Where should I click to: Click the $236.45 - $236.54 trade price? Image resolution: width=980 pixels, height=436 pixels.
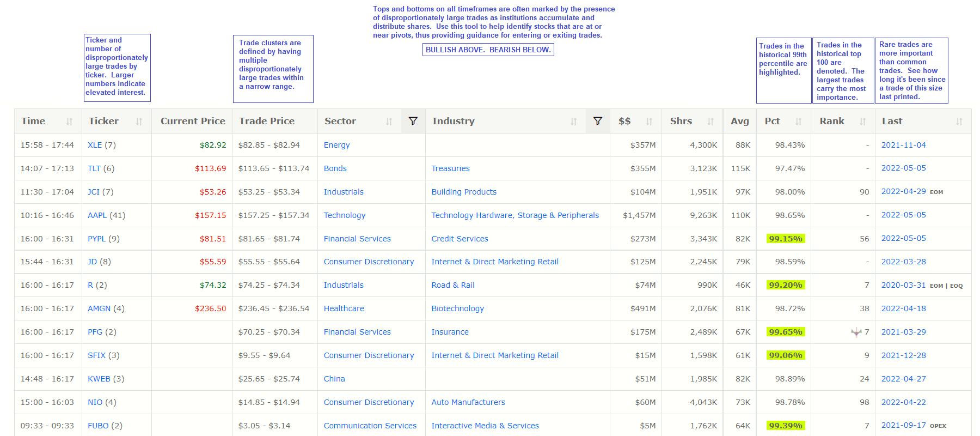point(274,308)
